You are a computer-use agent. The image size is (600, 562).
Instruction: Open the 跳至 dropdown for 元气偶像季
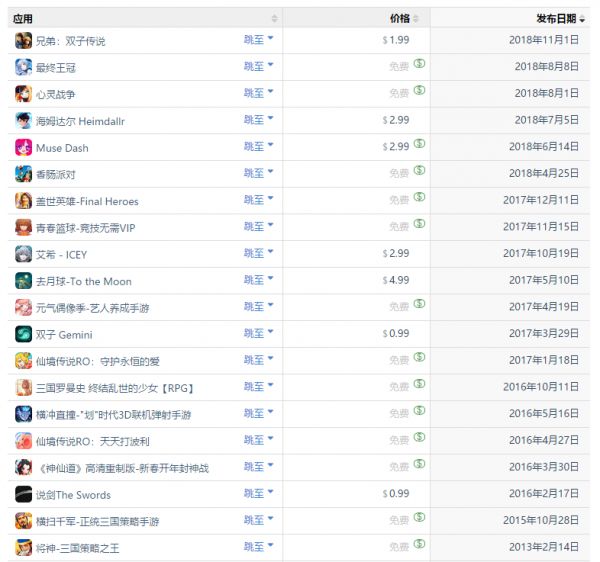tap(259, 307)
